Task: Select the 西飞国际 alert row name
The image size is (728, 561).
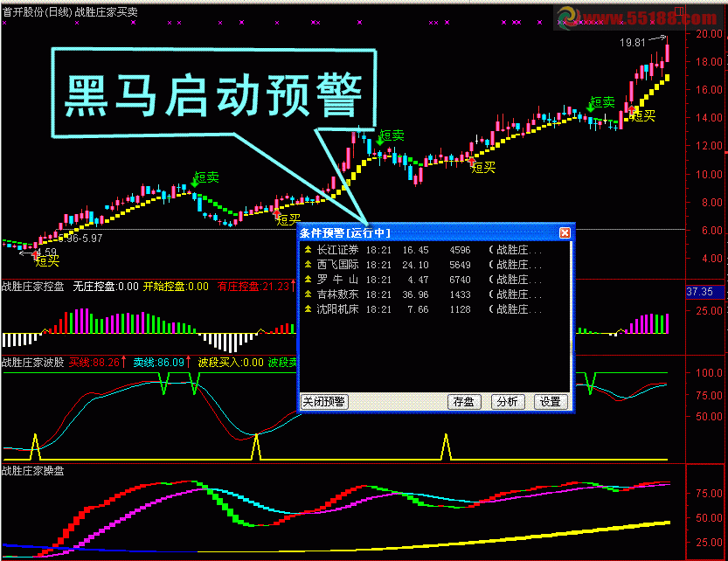Action: coord(337,265)
